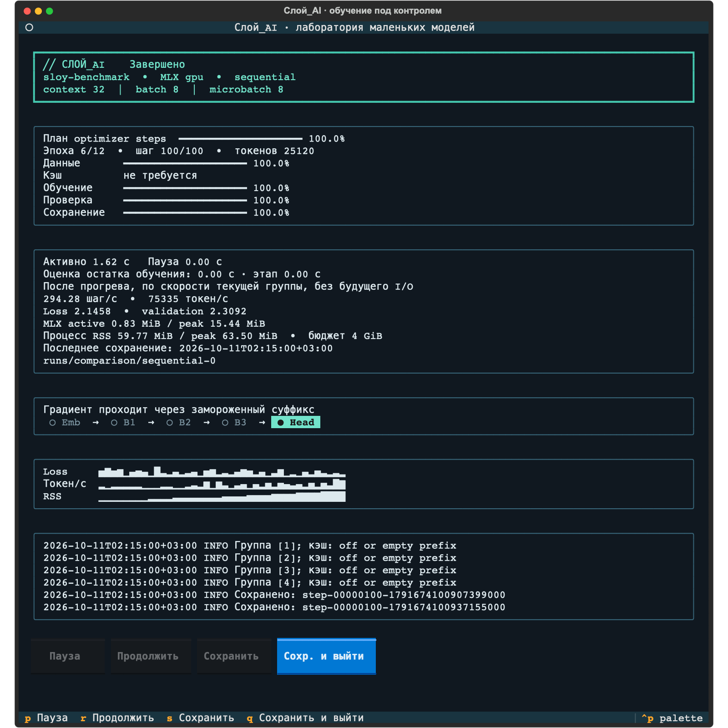The width and height of the screenshot is (728, 728).
Task: Select the highlighted Head node
Action: pyautogui.click(x=296, y=423)
